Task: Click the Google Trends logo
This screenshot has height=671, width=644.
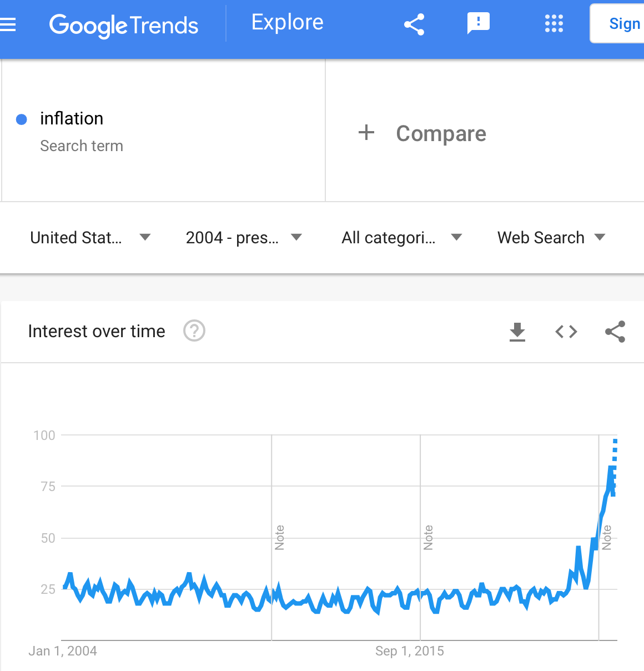Action: 124,25
